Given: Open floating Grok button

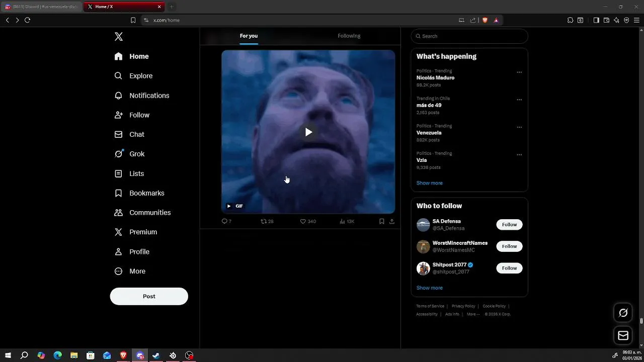Looking at the screenshot, I should coord(623,313).
